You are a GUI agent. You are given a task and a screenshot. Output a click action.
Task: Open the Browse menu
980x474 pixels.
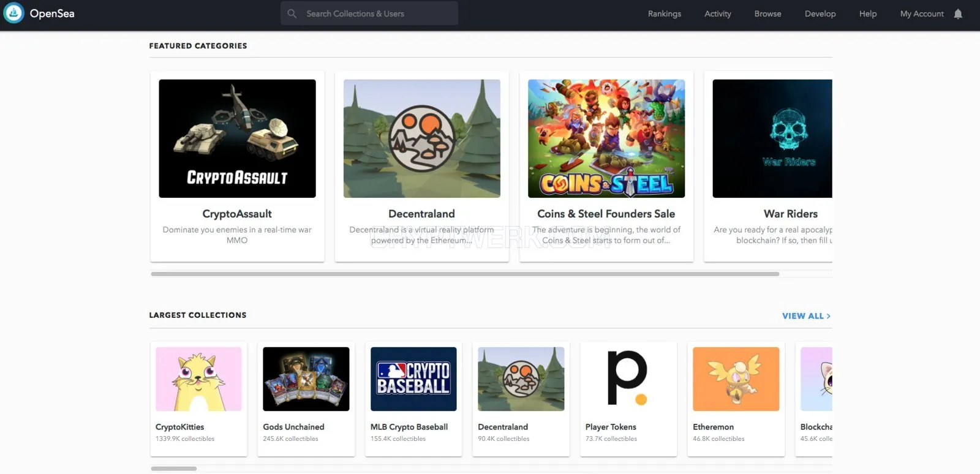768,13
